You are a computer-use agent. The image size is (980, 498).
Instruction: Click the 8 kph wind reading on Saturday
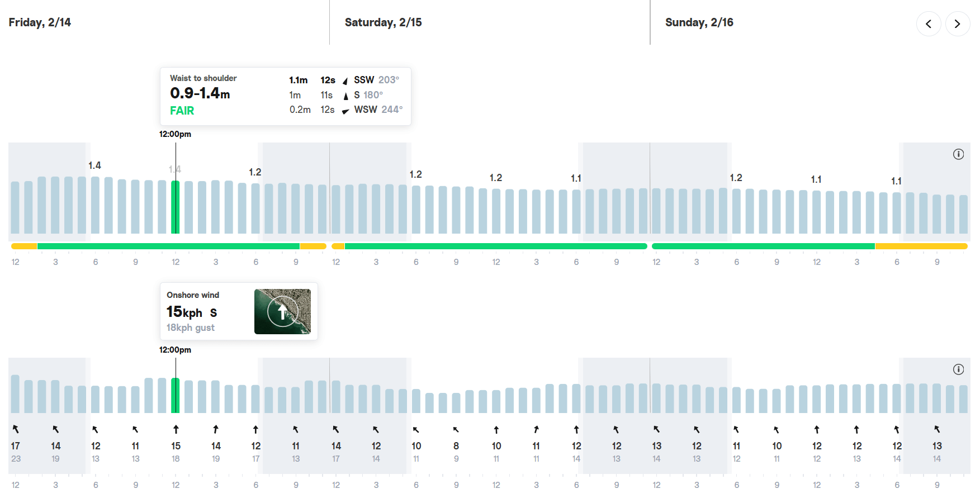coord(456,446)
